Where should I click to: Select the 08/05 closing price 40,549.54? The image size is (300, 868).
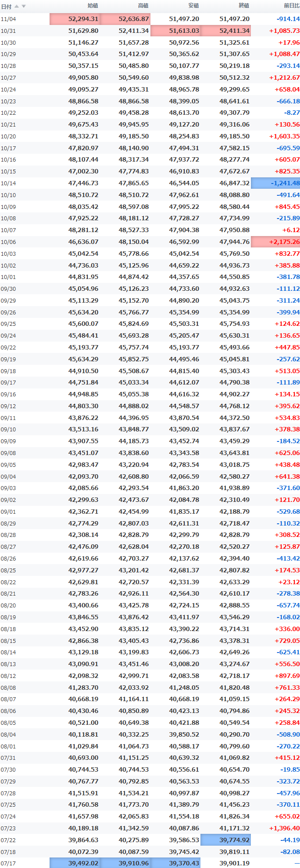coord(234,723)
